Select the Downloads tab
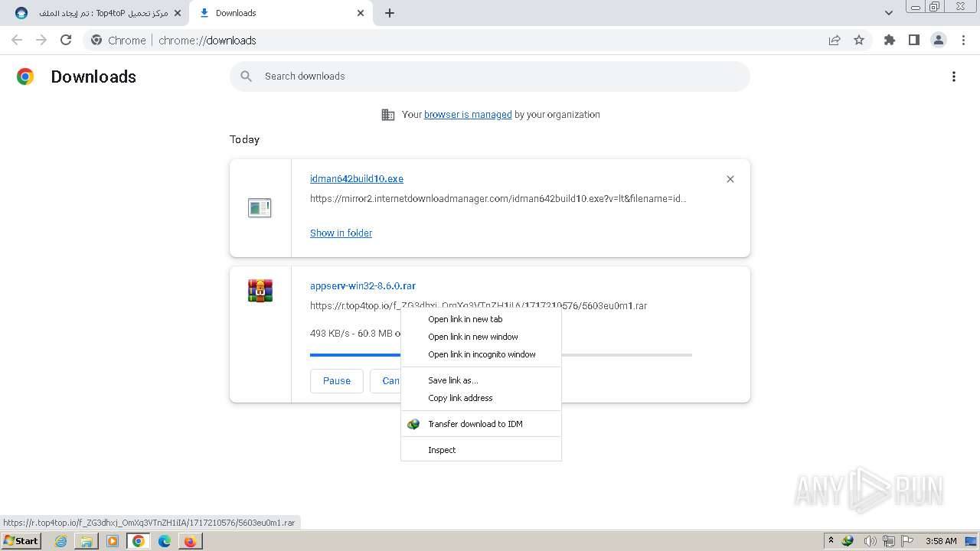The height and width of the screenshot is (551, 980). [279, 13]
